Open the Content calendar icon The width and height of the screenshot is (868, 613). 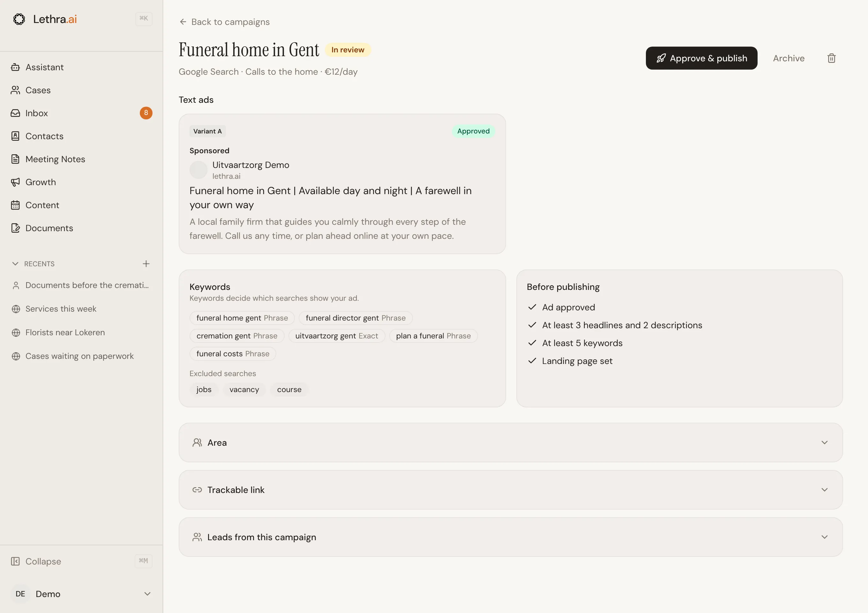(15, 205)
